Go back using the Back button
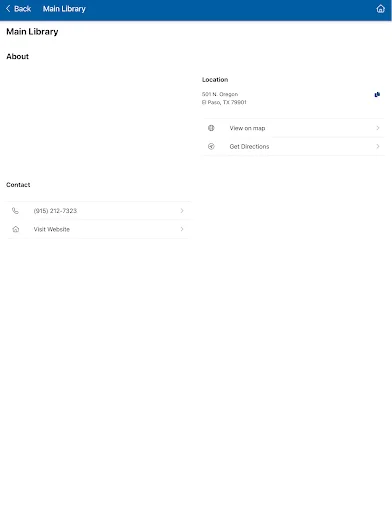 [x=19, y=9]
